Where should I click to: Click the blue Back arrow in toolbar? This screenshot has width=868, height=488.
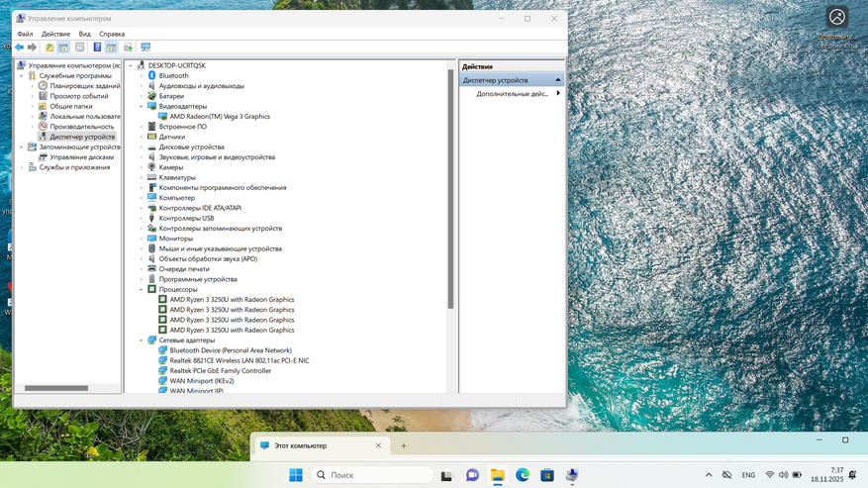click(x=19, y=48)
